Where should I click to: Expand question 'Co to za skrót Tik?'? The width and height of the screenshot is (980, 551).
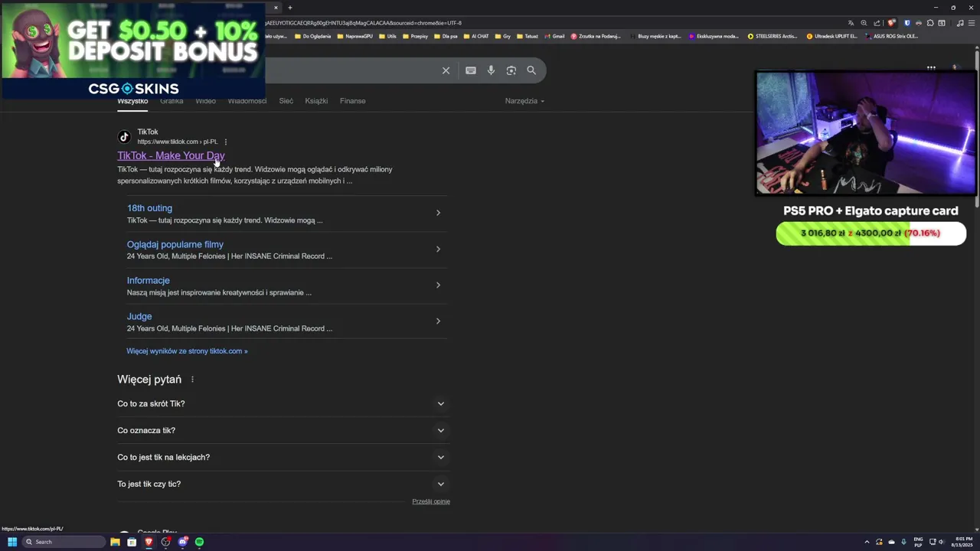282,403
